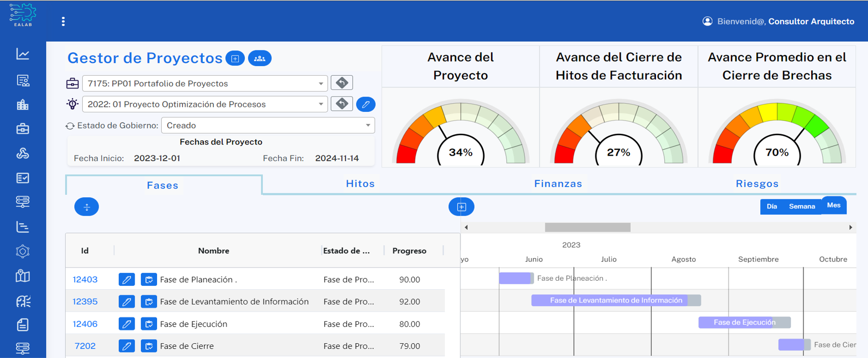Click the Gantt horizontal scrollbar thumb
Image resolution: width=868 pixels, height=358 pixels.
(587, 227)
